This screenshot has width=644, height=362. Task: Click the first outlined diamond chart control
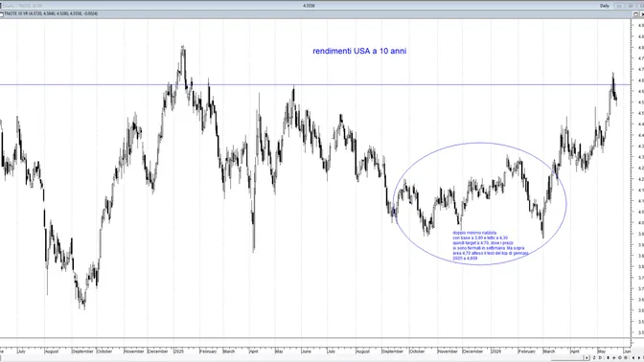coord(620,358)
